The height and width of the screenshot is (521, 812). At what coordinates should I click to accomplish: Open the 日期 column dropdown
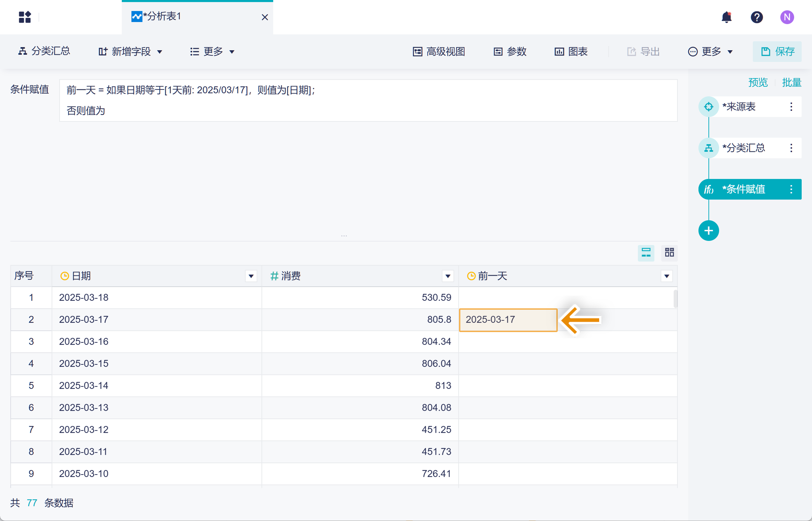click(251, 276)
